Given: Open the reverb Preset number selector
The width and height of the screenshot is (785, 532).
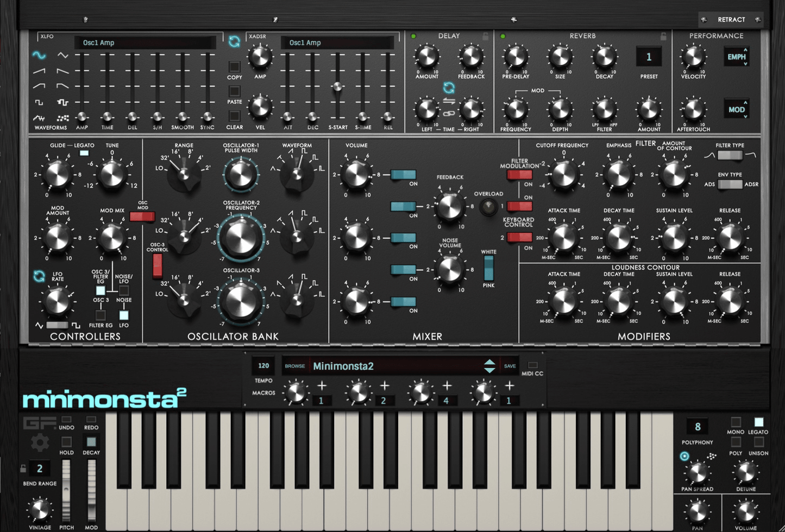Looking at the screenshot, I should click(649, 57).
